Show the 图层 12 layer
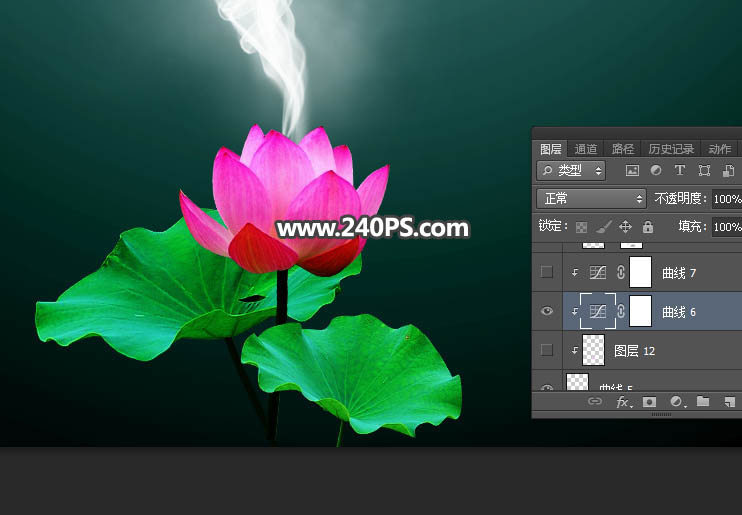Screen dimensions: 742x515 point(547,350)
